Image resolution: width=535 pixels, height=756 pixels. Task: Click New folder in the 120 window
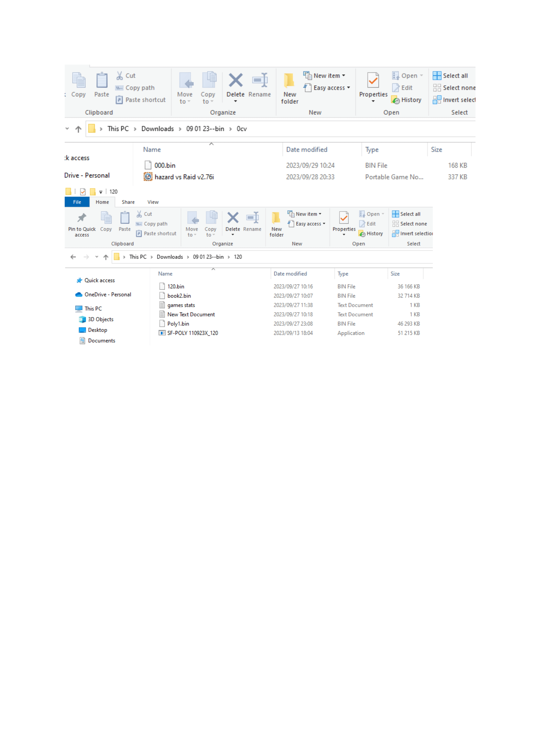tap(276, 225)
